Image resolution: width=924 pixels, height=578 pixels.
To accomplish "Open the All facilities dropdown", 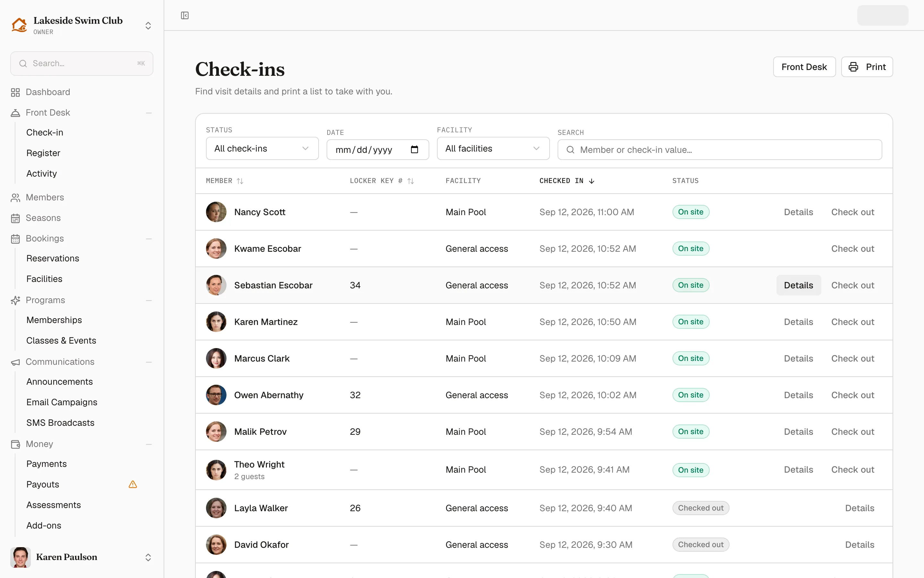I will (x=493, y=148).
